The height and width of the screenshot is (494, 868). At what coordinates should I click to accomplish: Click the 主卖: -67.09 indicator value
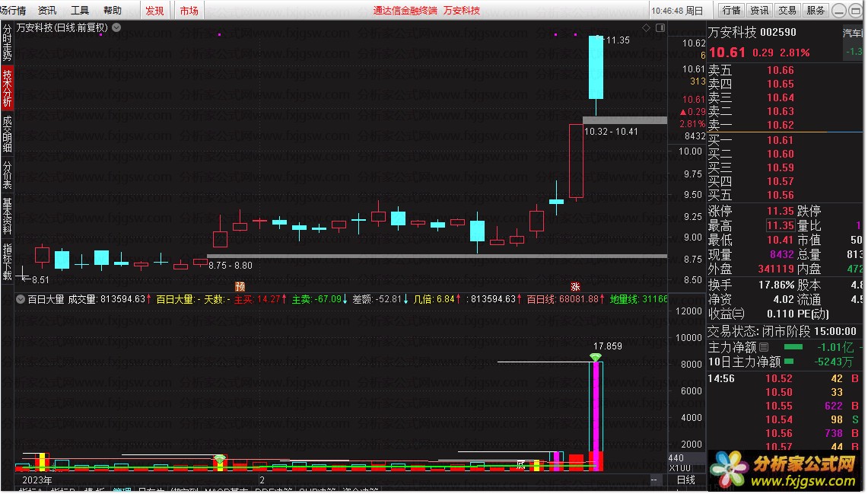point(320,299)
